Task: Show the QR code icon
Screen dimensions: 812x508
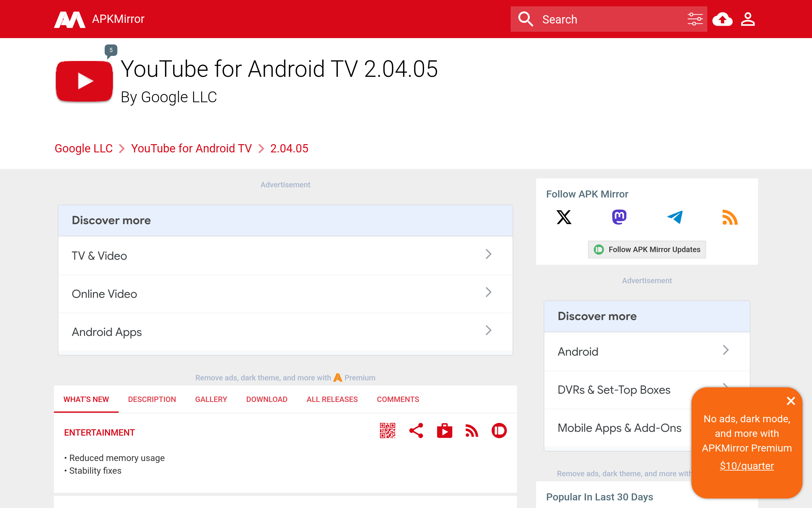Action: (x=388, y=431)
